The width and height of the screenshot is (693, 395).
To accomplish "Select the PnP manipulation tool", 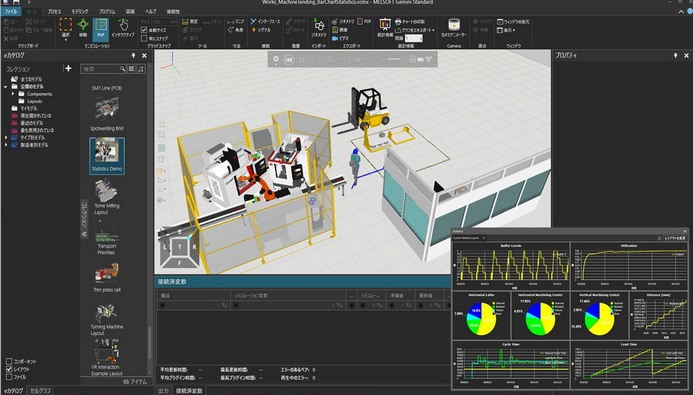I will pos(101,29).
